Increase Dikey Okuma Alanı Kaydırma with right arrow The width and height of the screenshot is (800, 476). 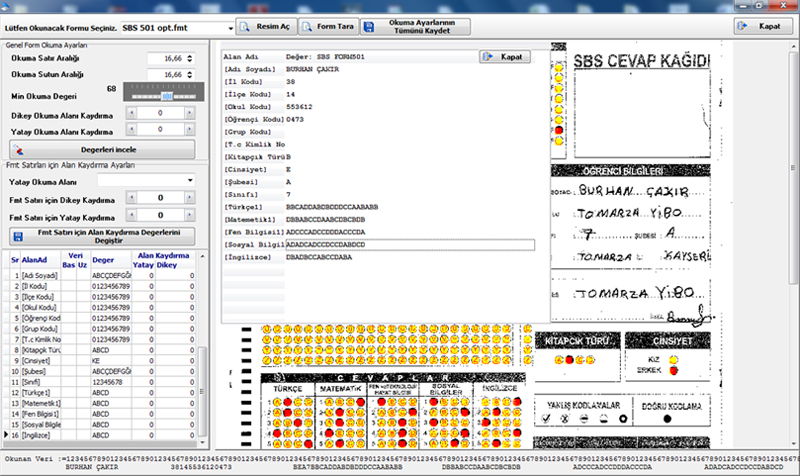[x=190, y=113]
